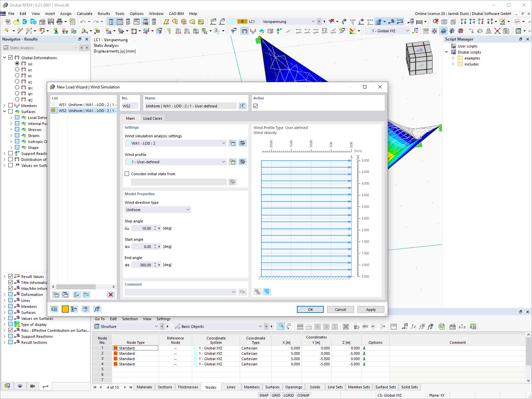Viewport: 532px width, 399px height.
Task: Create new wind simulation analysis settings
Action: coord(232,143)
